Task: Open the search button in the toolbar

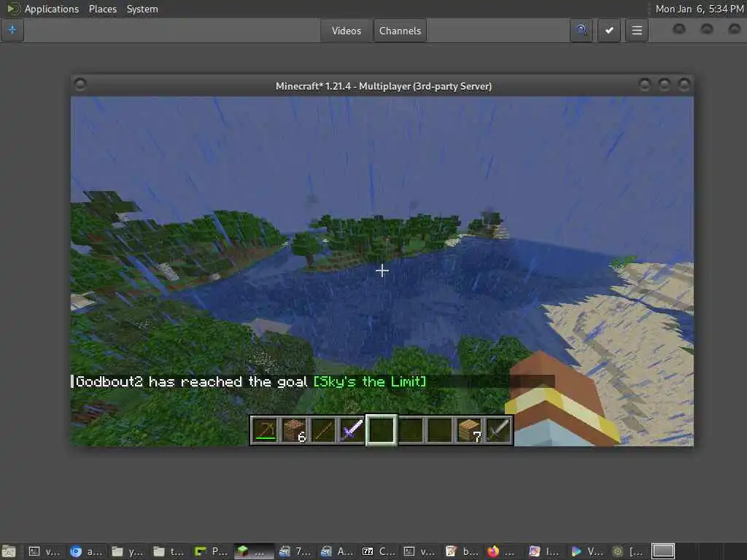Action: tap(581, 30)
